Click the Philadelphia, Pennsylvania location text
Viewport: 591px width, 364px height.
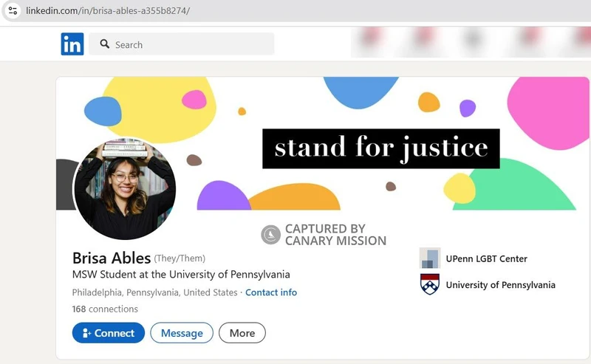154,292
